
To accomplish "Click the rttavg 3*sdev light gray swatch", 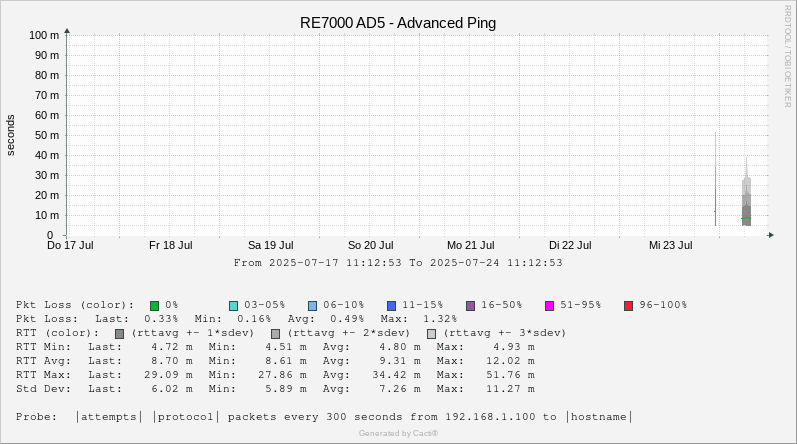I will pyautogui.click(x=432, y=333).
